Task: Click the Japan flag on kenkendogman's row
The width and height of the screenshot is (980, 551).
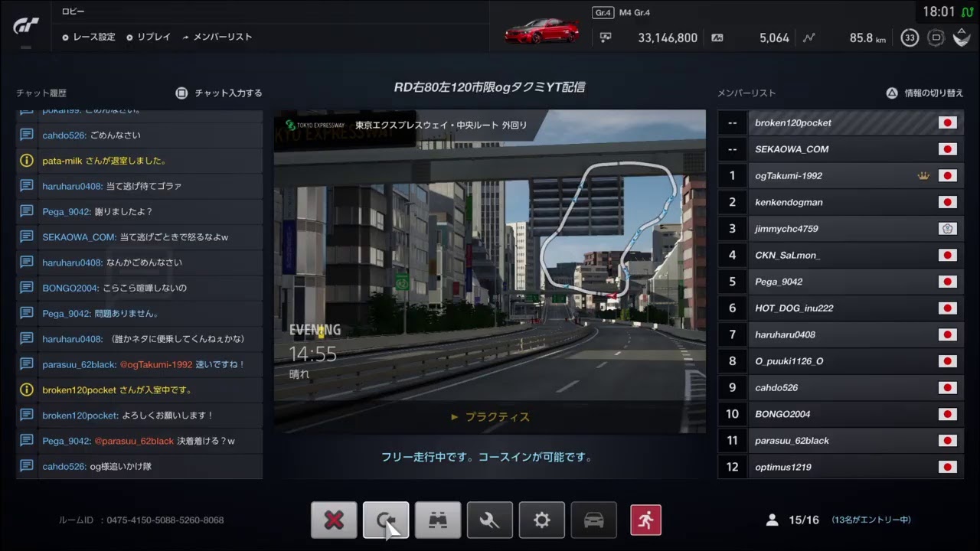Action: pos(948,202)
